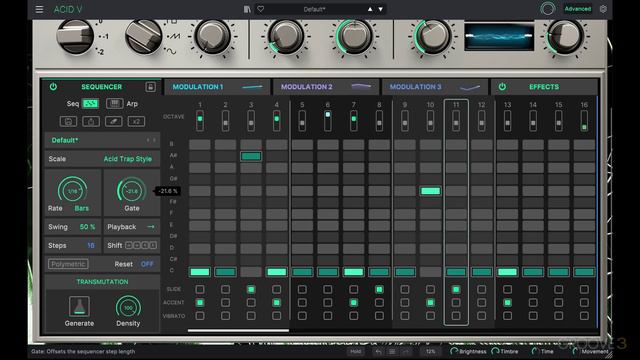Click the Octave slider for step 6
640x360 pixels.
(x=328, y=120)
